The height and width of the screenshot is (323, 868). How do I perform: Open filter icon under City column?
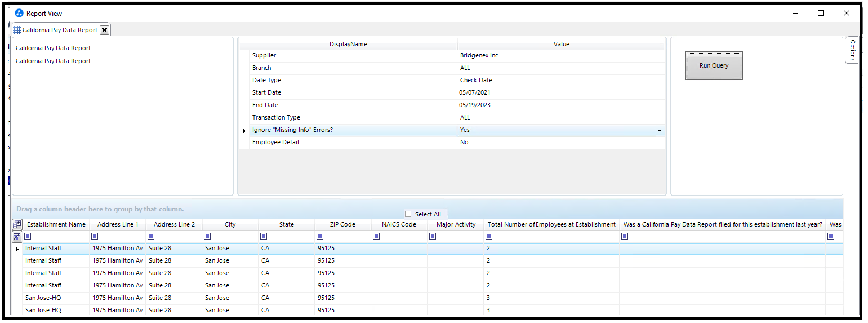tap(207, 237)
